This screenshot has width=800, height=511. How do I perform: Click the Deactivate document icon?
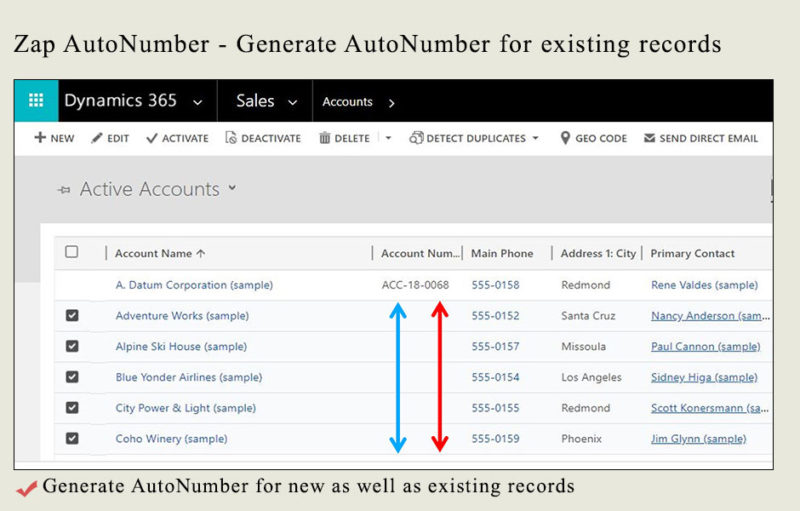click(x=231, y=138)
